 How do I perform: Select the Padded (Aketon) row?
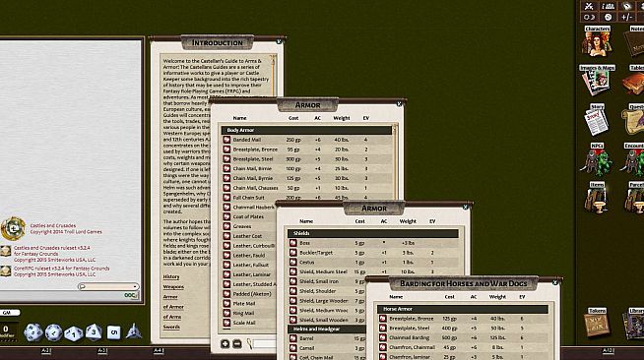coord(248,294)
